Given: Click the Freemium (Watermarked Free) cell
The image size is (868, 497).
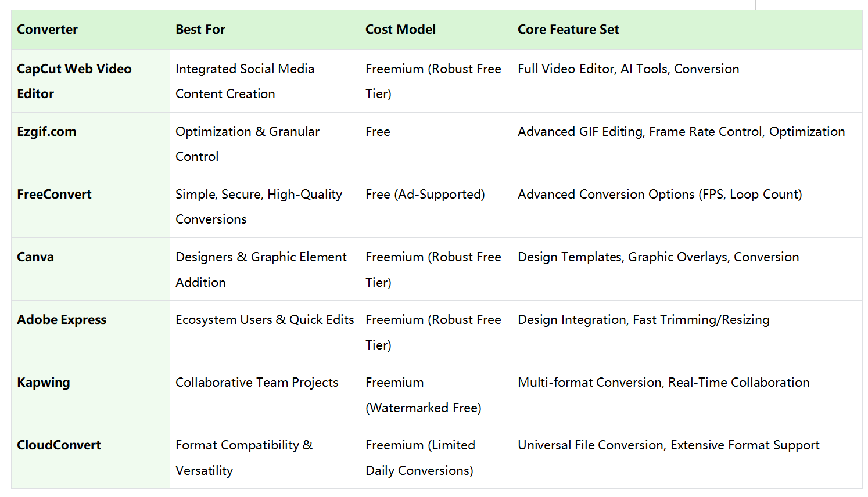Looking at the screenshot, I should click(423, 395).
